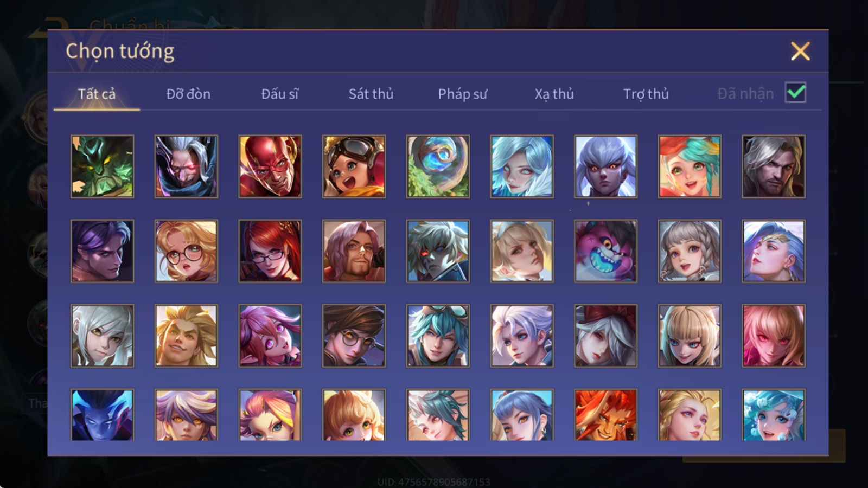
Task: Choose the red-haired woman wearing glasses
Action: [270, 251]
